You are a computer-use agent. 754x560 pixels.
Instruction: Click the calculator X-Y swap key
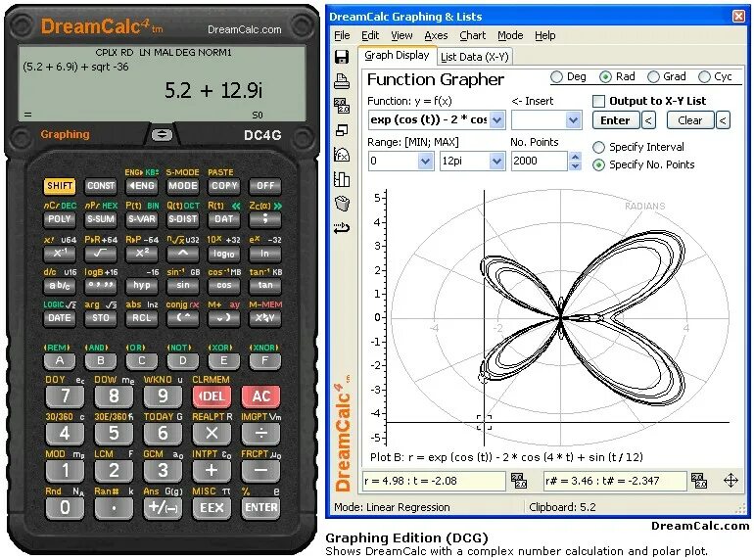(x=265, y=318)
